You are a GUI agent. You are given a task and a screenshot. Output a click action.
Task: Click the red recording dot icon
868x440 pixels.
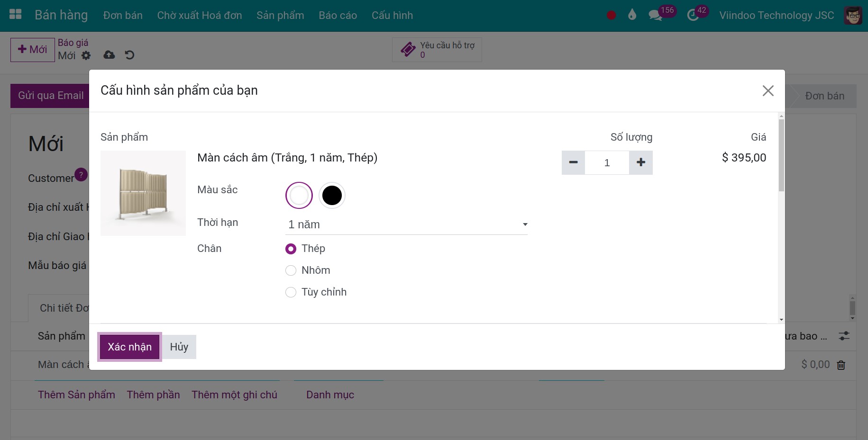611,15
